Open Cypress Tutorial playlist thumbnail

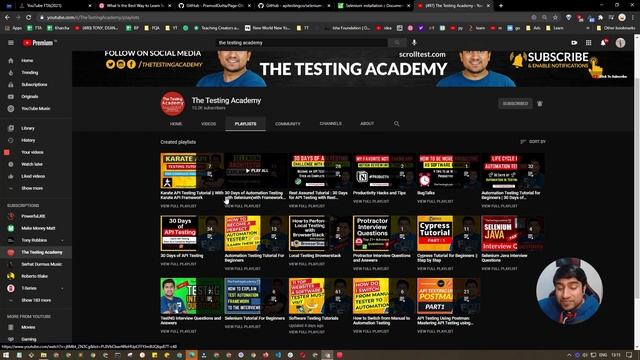click(x=449, y=233)
